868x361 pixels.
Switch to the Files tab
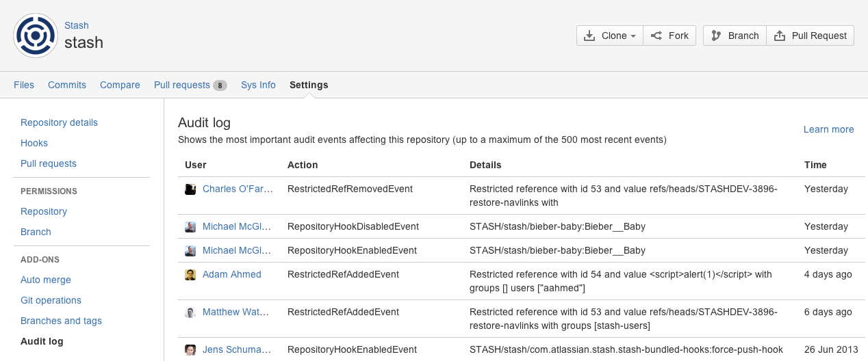pyautogui.click(x=24, y=85)
